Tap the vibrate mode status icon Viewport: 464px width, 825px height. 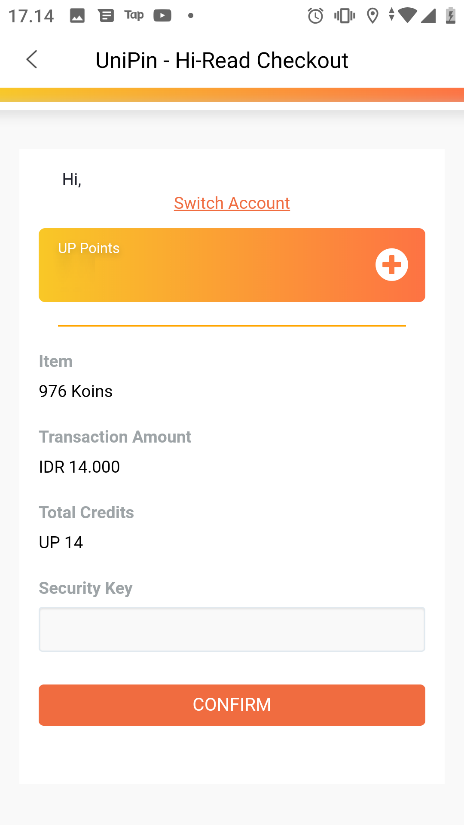(x=344, y=16)
